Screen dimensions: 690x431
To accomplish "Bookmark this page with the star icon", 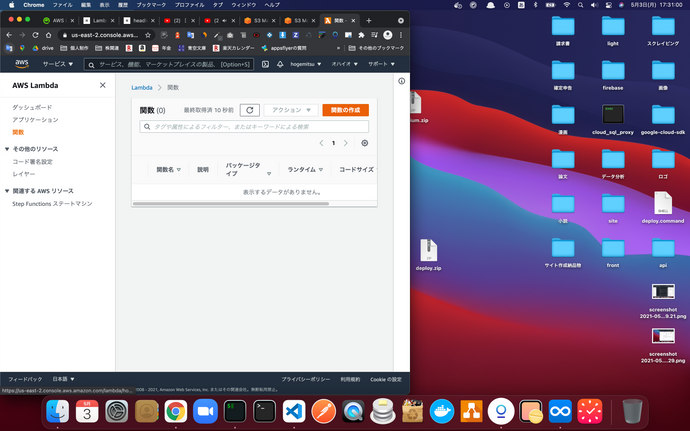I will 148,35.
